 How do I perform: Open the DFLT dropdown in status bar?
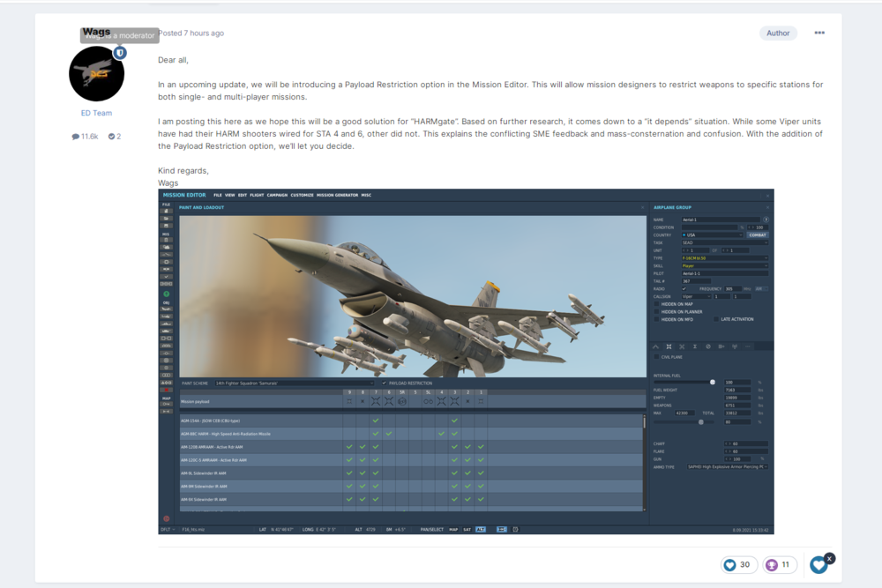pyautogui.click(x=168, y=530)
